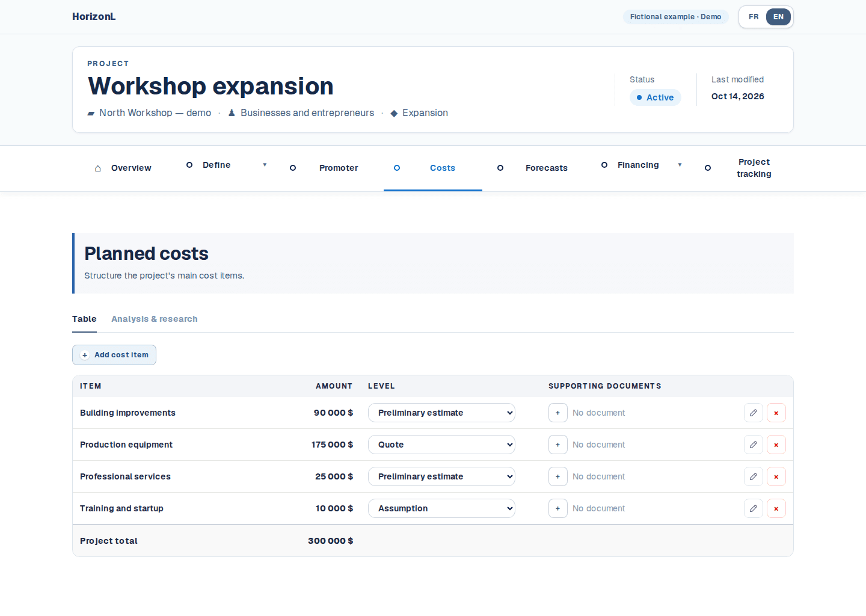866x616 pixels.
Task: Edit the Professional services row
Action: tap(754, 476)
